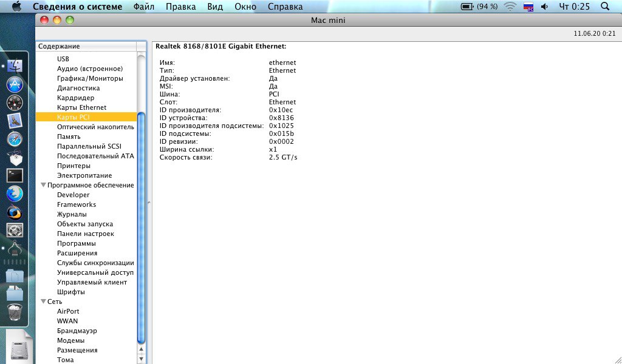The width and height of the screenshot is (622, 364).
Task: Click the scroll down arrow in sidebar
Action: (x=141, y=359)
